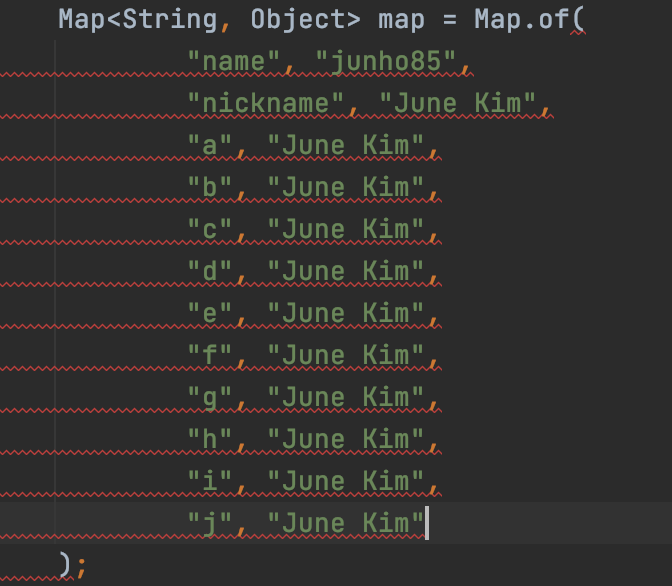This screenshot has height=586, width=672.
Task: Click the error-underlined opening parenthesis after Map.of
Action: click(578, 21)
